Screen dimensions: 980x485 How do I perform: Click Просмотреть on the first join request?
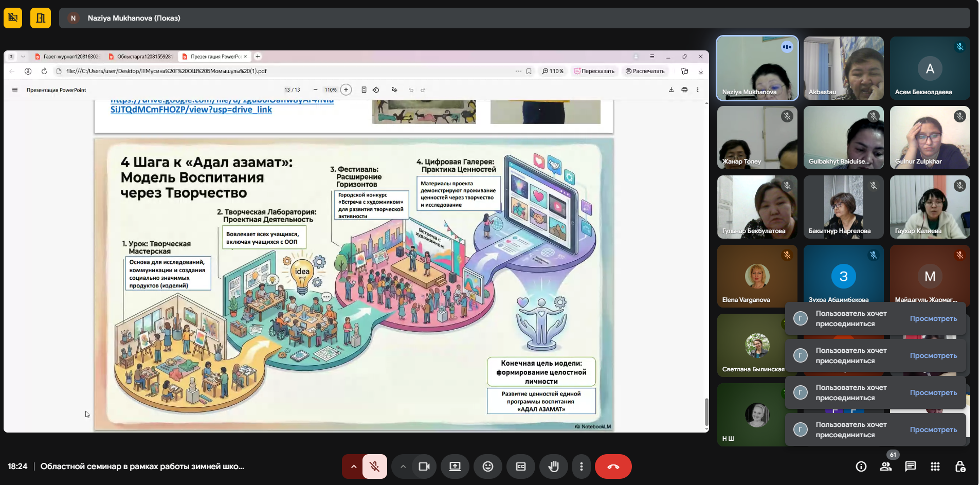pos(933,319)
